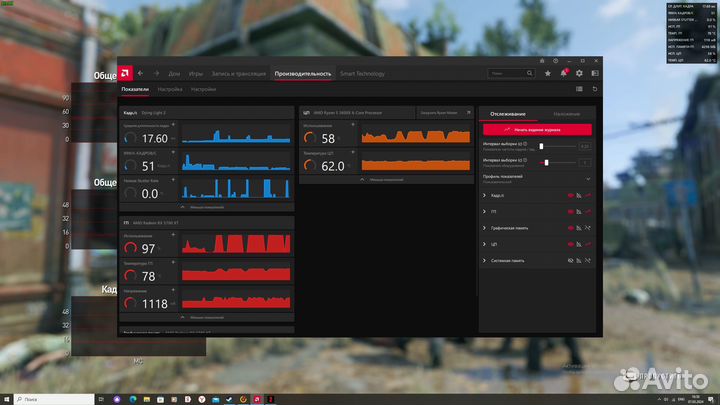Toggle visibility eye for ЦП

point(570,244)
